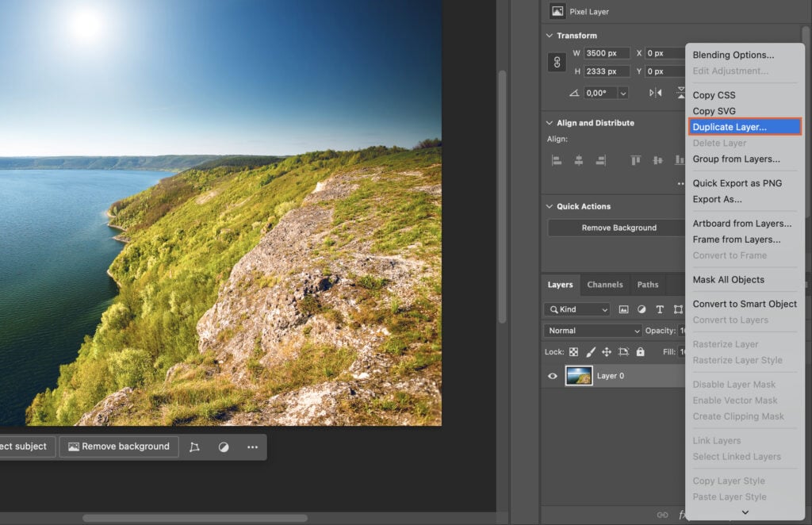Toggle Lock all with the padlock icon
The height and width of the screenshot is (525, 812).
point(640,351)
